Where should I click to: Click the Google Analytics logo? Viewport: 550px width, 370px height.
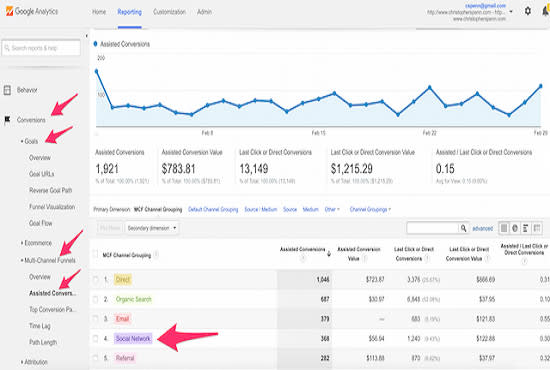click(x=32, y=11)
